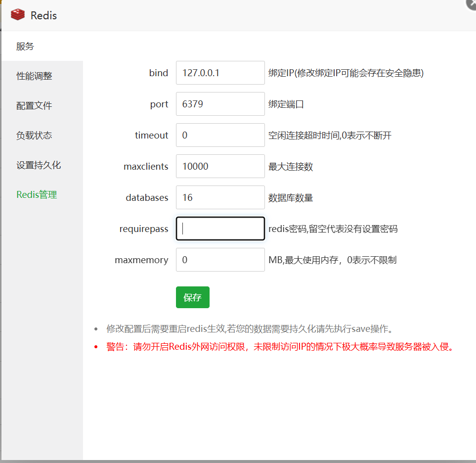Click the 最大连接数 description

(x=291, y=167)
